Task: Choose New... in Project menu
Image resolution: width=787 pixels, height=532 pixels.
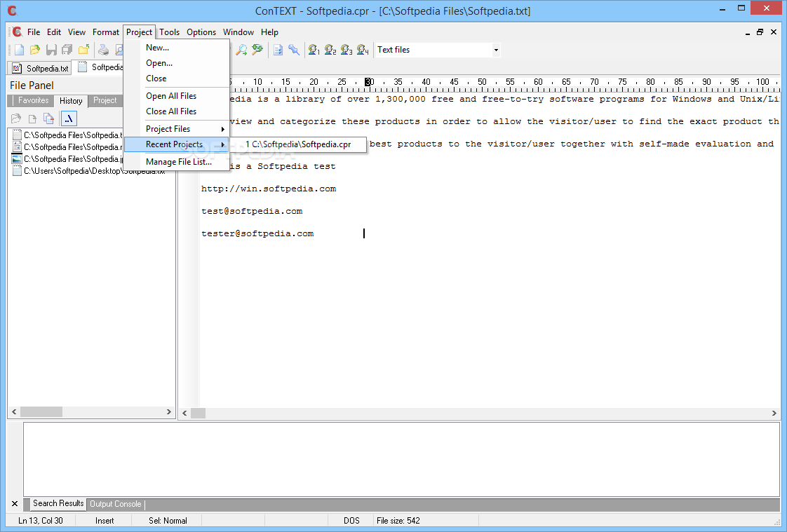Action: [x=177, y=48]
